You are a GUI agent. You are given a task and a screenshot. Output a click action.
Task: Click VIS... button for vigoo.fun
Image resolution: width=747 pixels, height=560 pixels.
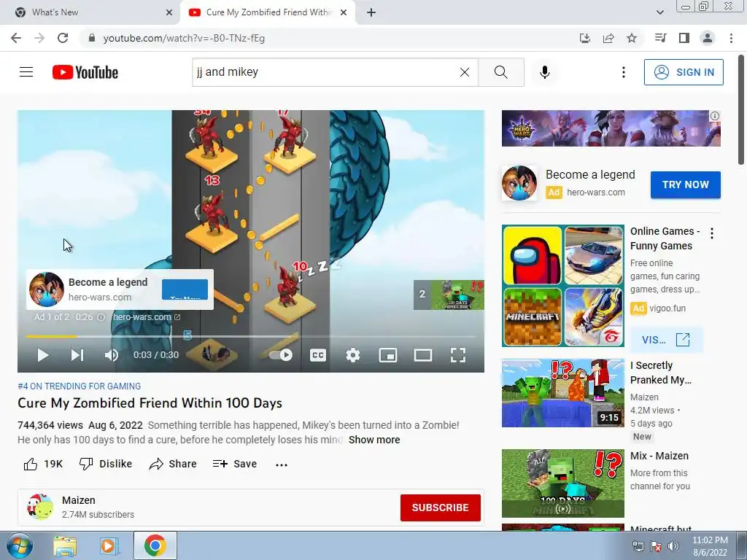tap(666, 340)
